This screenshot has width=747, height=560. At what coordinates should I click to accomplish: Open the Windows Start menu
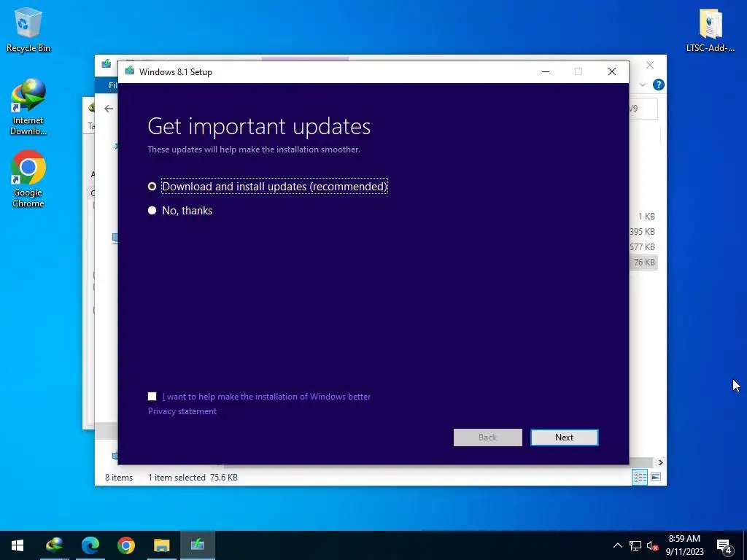pyautogui.click(x=18, y=545)
